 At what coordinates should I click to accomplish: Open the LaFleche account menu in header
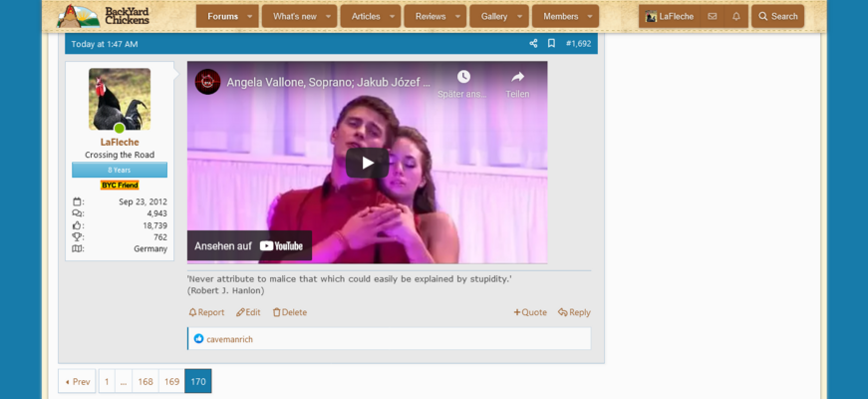(670, 17)
